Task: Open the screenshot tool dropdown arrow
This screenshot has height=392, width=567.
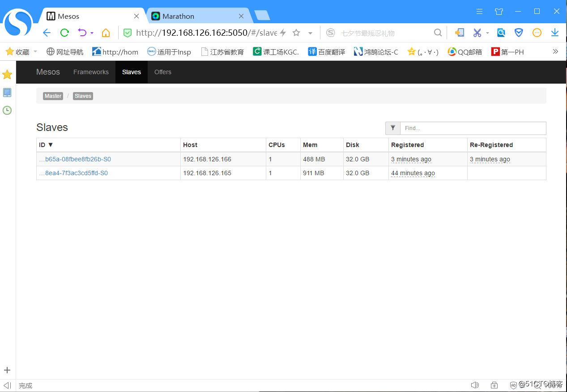Action: click(x=488, y=33)
